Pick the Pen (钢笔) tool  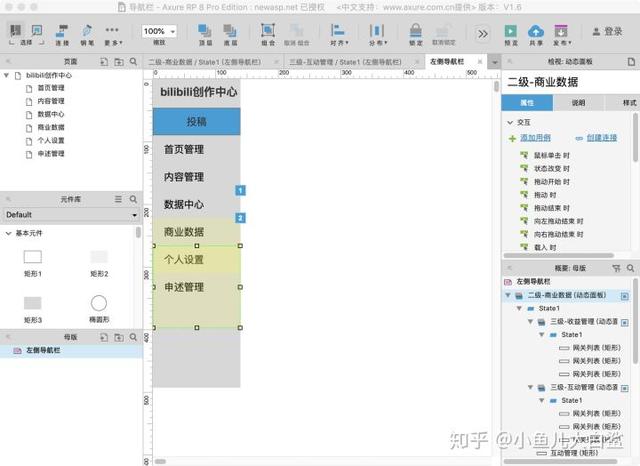[87, 34]
